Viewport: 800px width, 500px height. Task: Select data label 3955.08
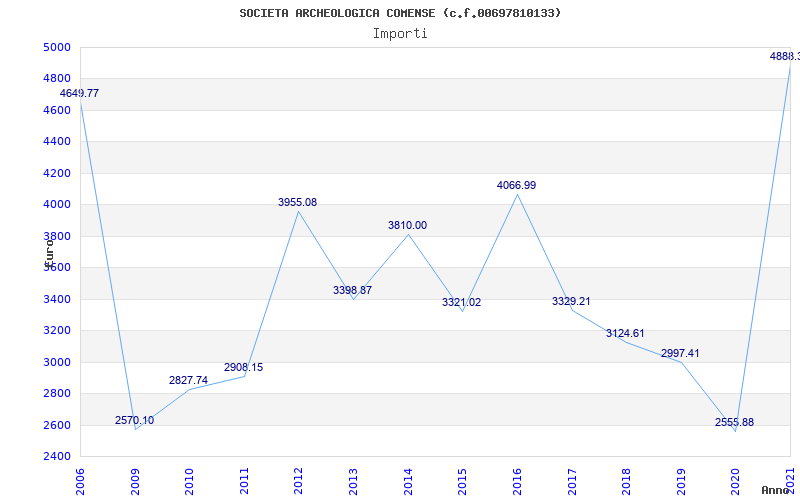click(x=297, y=203)
